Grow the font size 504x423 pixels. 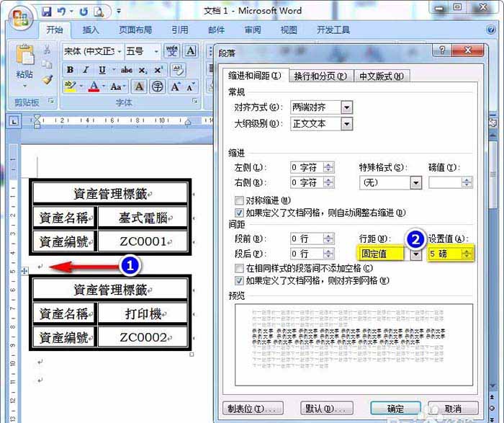pos(175,86)
